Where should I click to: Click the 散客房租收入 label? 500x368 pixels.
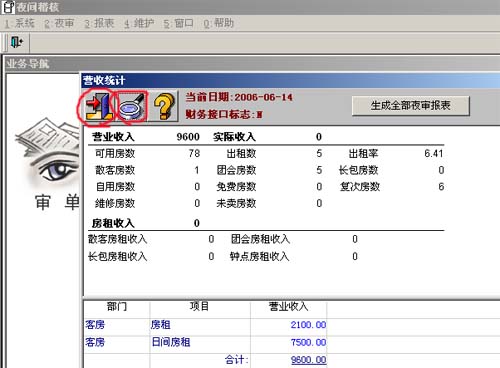pos(117,239)
